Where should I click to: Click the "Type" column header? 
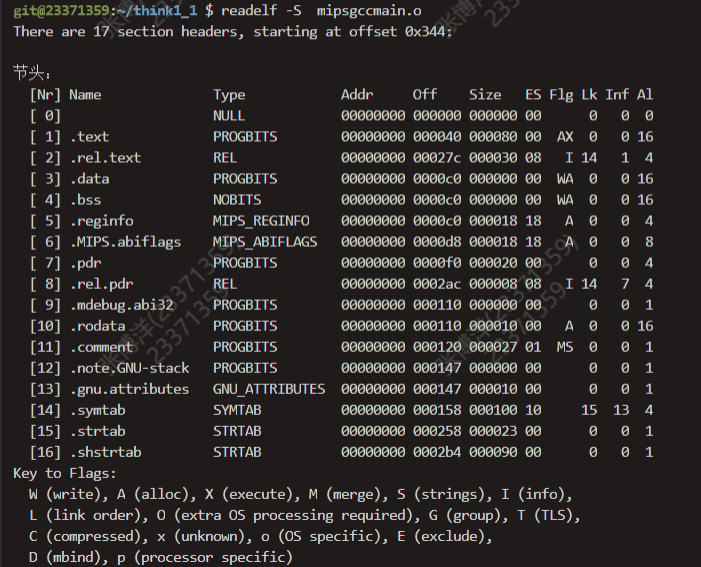tap(229, 94)
